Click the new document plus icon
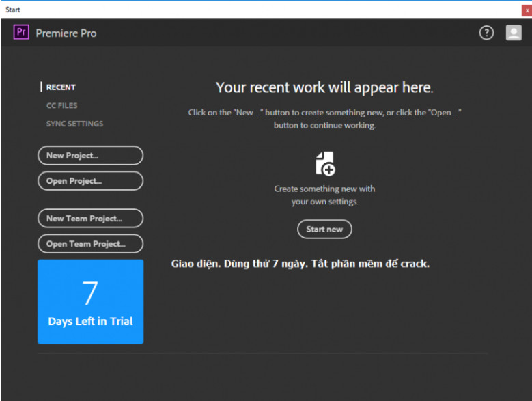This screenshot has width=532, height=401. pos(324,164)
